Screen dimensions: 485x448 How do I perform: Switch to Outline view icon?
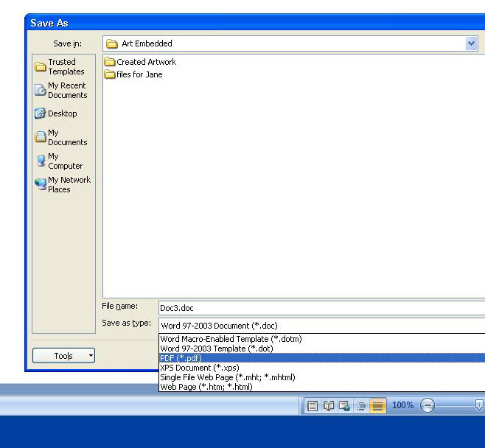pos(361,405)
